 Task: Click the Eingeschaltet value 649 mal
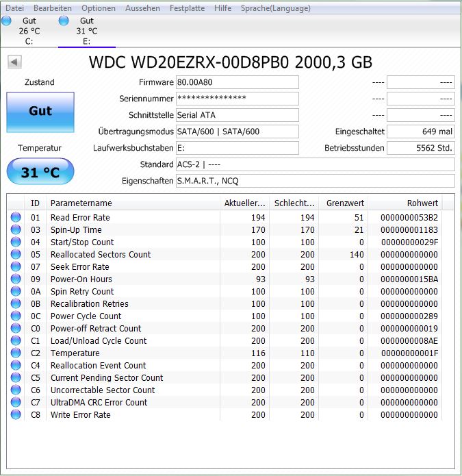point(421,131)
